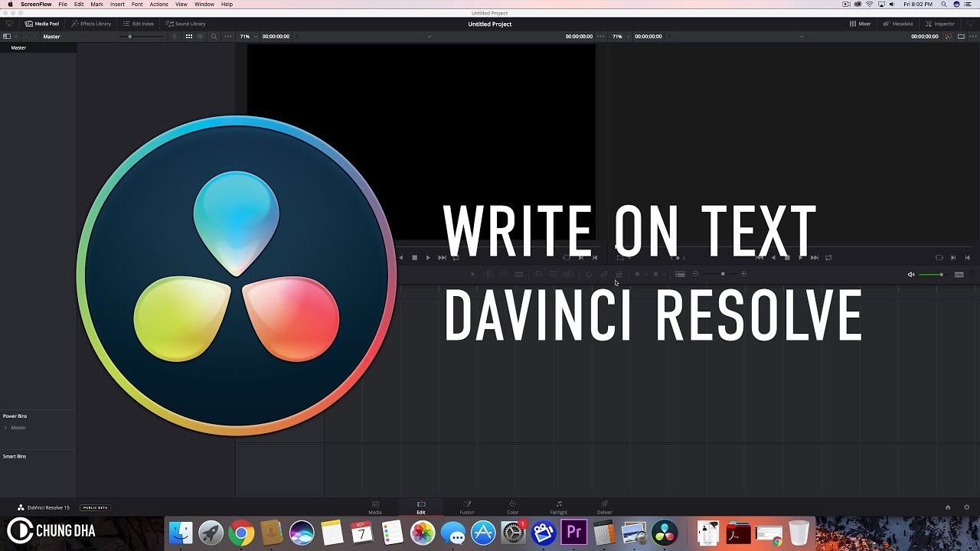Open media pool options three-dot menu

[x=227, y=37]
